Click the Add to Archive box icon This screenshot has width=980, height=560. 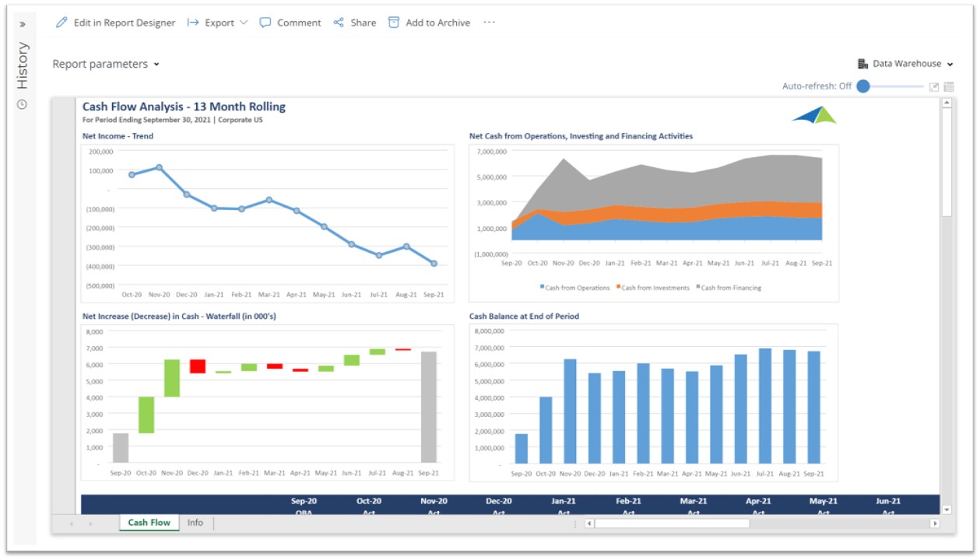click(x=394, y=23)
